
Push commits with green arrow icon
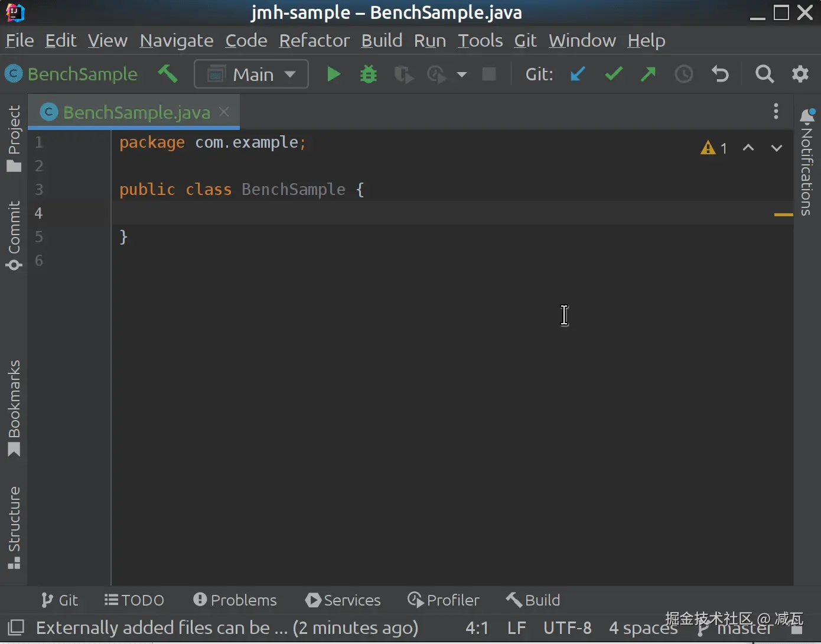pos(649,74)
